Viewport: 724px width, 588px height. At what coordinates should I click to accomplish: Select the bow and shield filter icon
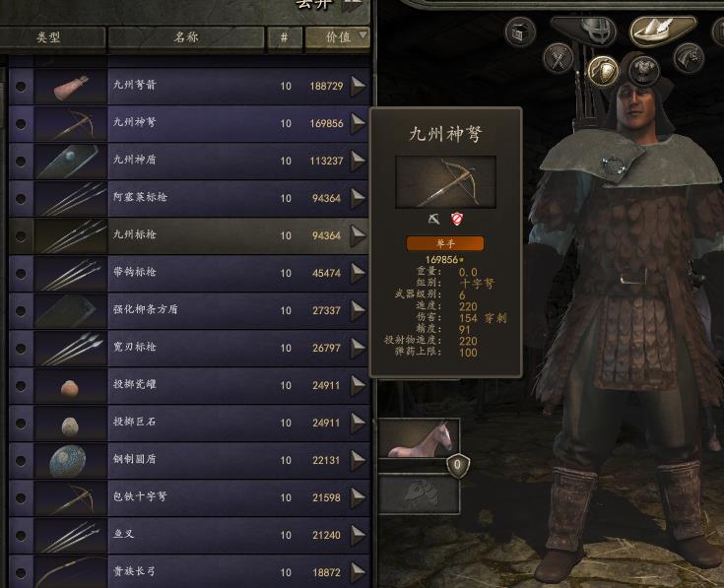click(603, 71)
